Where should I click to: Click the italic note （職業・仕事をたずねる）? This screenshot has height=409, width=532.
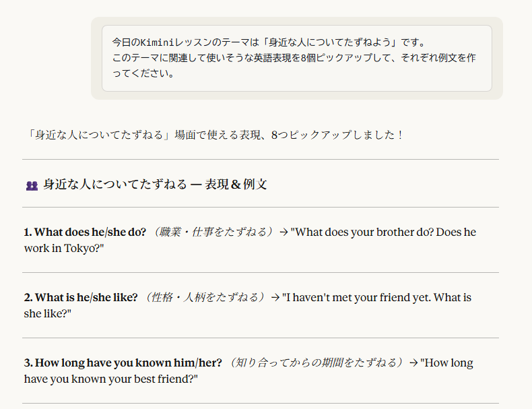pyautogui.click(x=212, y=232)
